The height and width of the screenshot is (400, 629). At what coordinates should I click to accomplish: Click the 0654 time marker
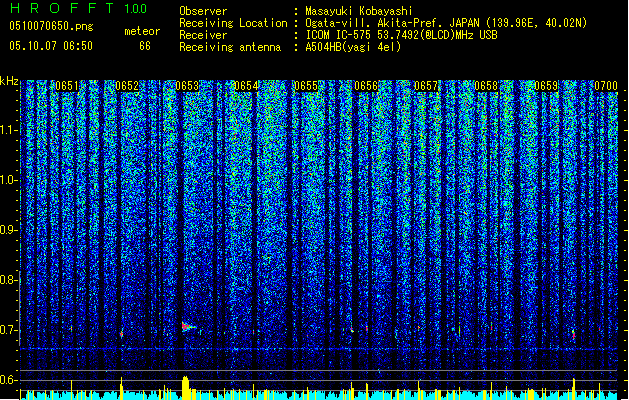[246, 86]
